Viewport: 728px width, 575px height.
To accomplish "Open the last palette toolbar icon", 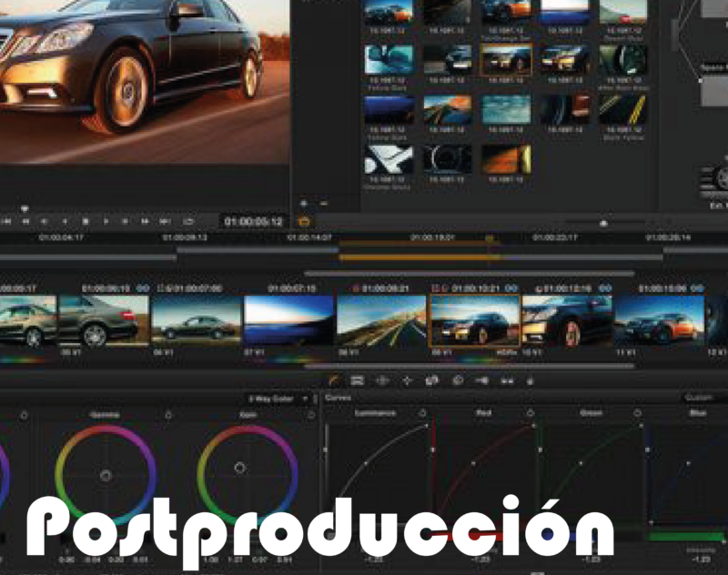I will [531, 381].
